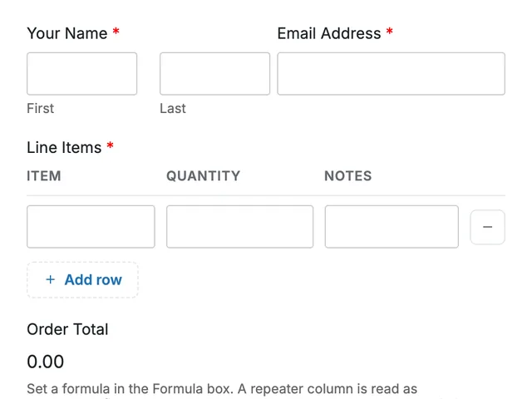This screenshot has width=532, height=399.
Task: Click the Add row button text
Action: pos(93,279)
